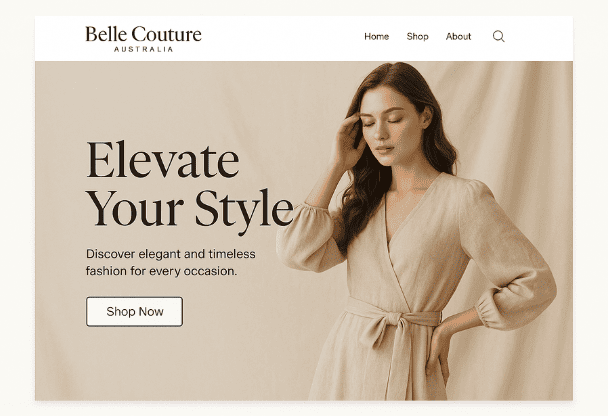Go to the Home page link
This screenshot has height=416, width=608.
pos(377,36)
